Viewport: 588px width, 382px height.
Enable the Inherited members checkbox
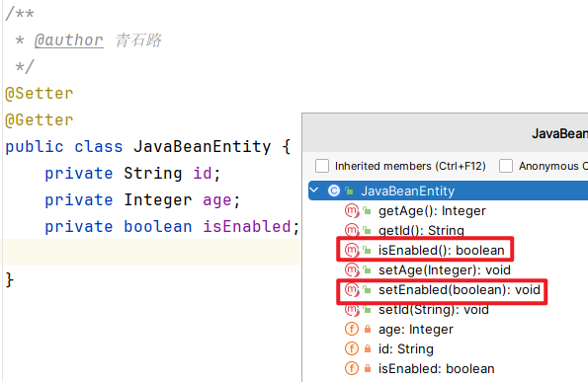(x=322, y=166)
